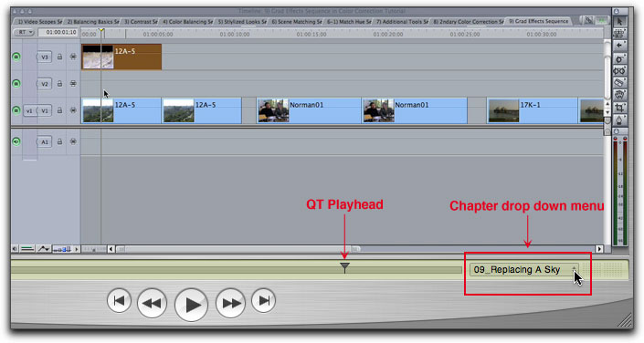The width and height of the screenshot is (644, 343).
Task: Click the fast forward button
Action: pos(231,303)
